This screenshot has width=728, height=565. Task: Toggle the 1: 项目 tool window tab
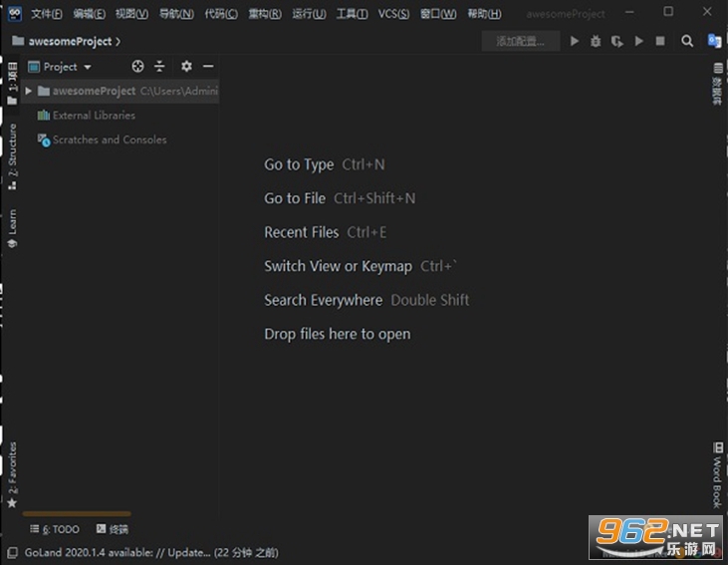pos(12,84)
